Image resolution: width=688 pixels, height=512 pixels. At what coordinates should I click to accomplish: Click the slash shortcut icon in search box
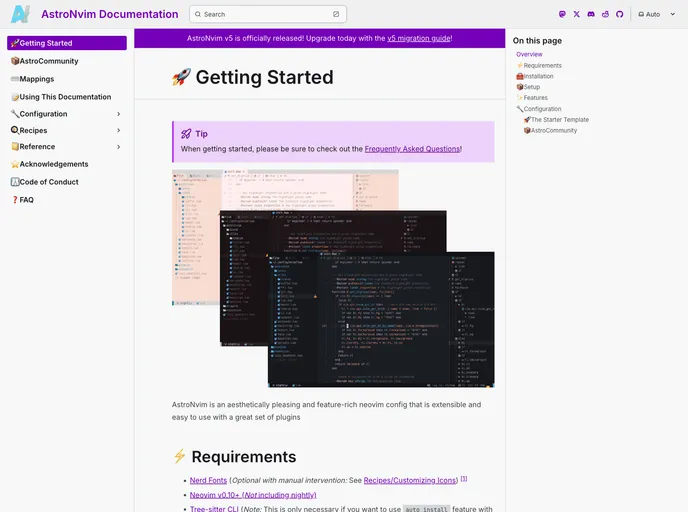tap(336, 14)
